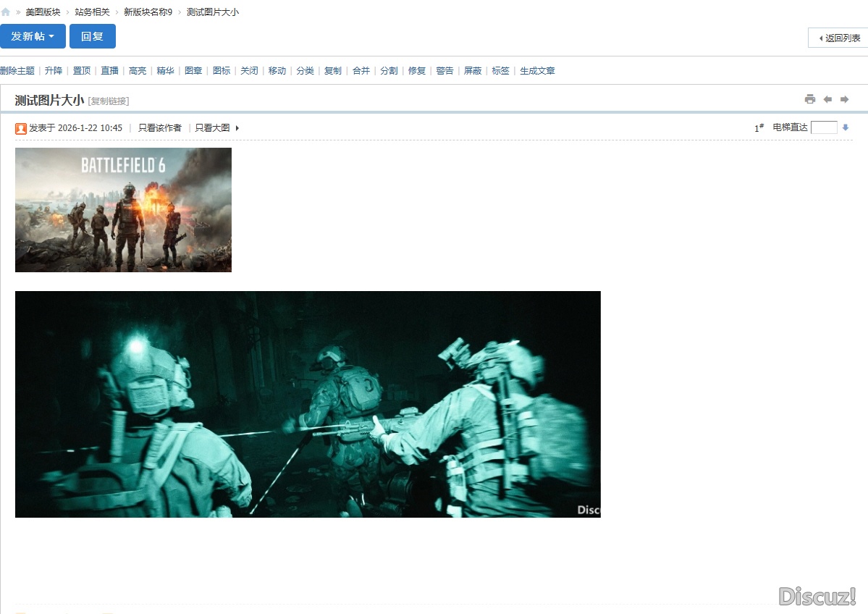Click 高亮 in the moderation toolbar
Screen dimensions: 868x614
point(138,71)
